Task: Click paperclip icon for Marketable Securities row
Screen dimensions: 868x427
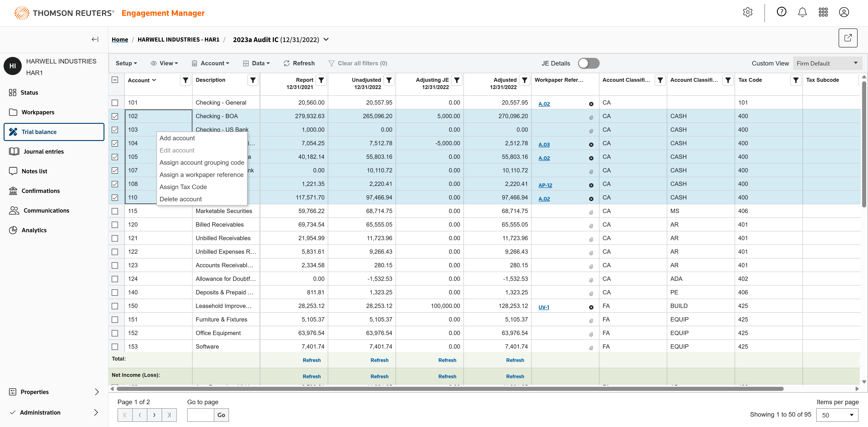Action: point(591,213)
